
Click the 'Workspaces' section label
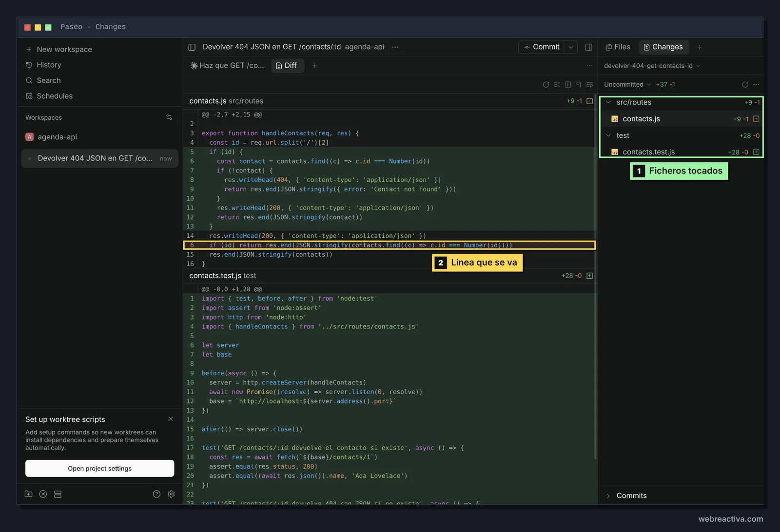[x=43, y=117]
